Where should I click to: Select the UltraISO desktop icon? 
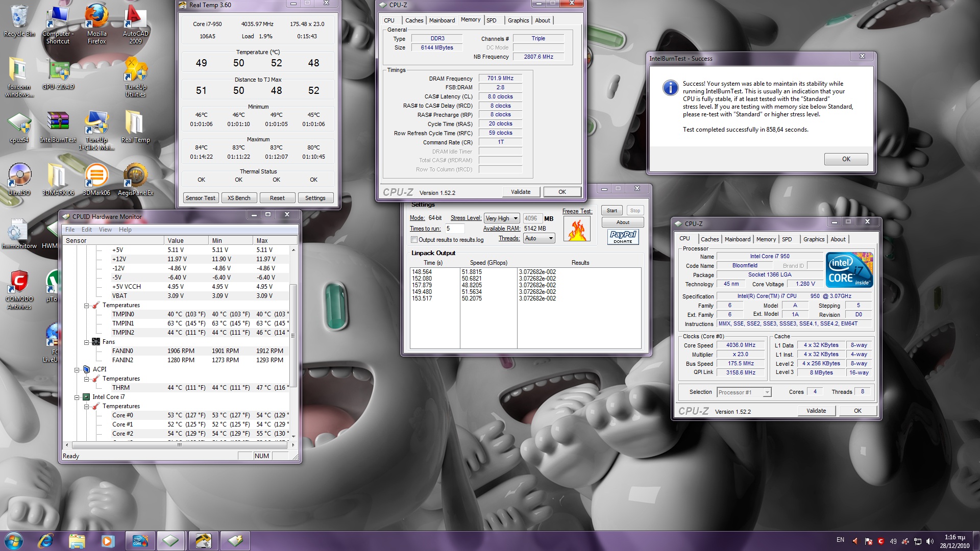pos(19,180)
